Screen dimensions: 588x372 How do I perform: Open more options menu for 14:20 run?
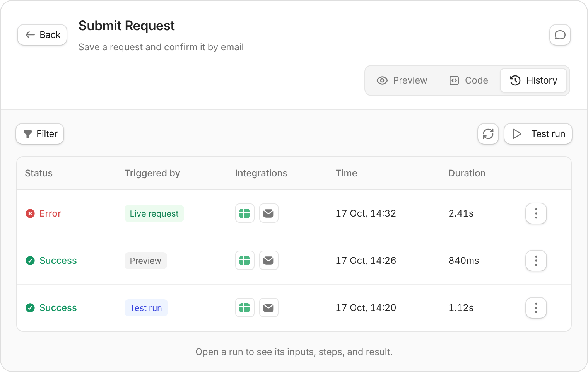coord(536,308)
